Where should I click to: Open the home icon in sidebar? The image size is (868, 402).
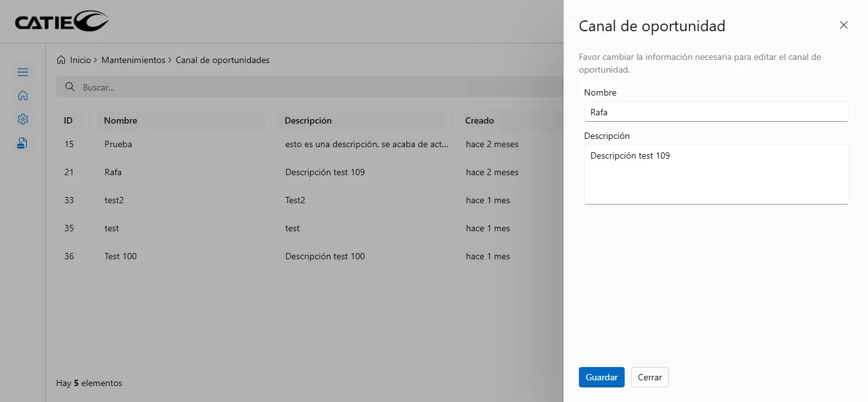(x=23, y=96)
